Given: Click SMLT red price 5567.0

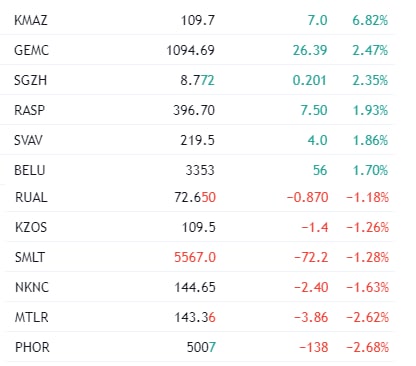Looking at the screenshot, I should (x=195, y=257).
